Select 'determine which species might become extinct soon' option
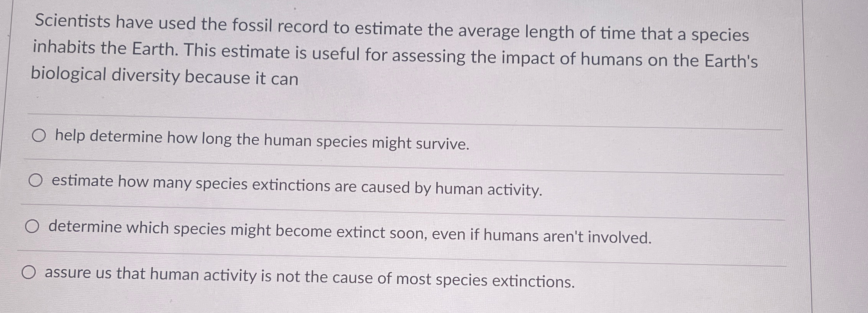 (x=33, y=227)
